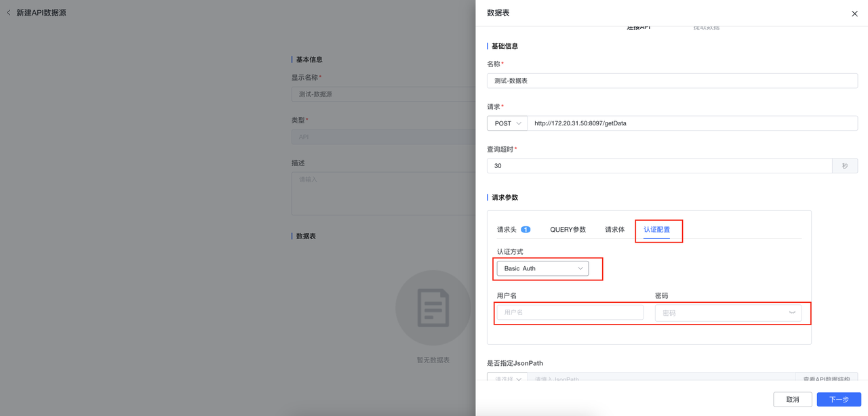
Task: Click the 取消 button
Action: pos(792,399)
